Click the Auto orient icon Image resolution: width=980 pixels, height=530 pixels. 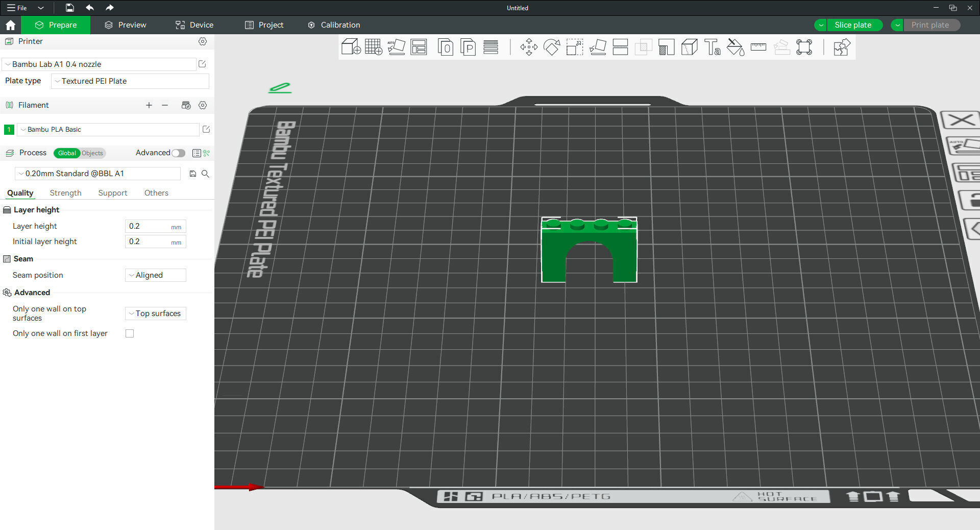[396, 47]
